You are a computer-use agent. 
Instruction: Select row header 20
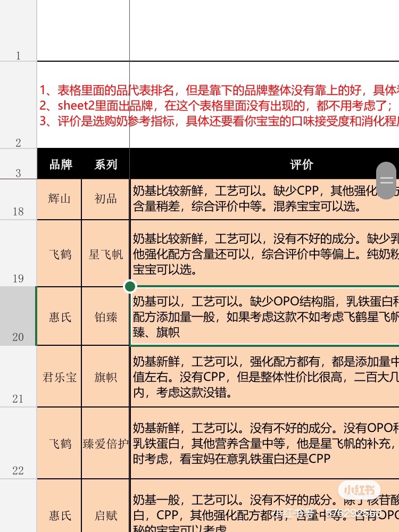click(x=18, y=317)
